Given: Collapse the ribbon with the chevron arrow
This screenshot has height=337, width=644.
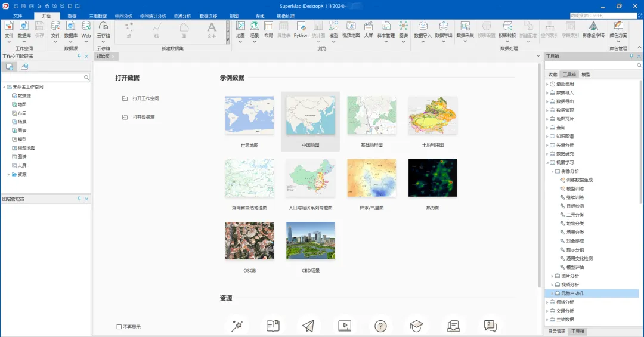Looking at the screenshot, I should [x=639, y=48].
